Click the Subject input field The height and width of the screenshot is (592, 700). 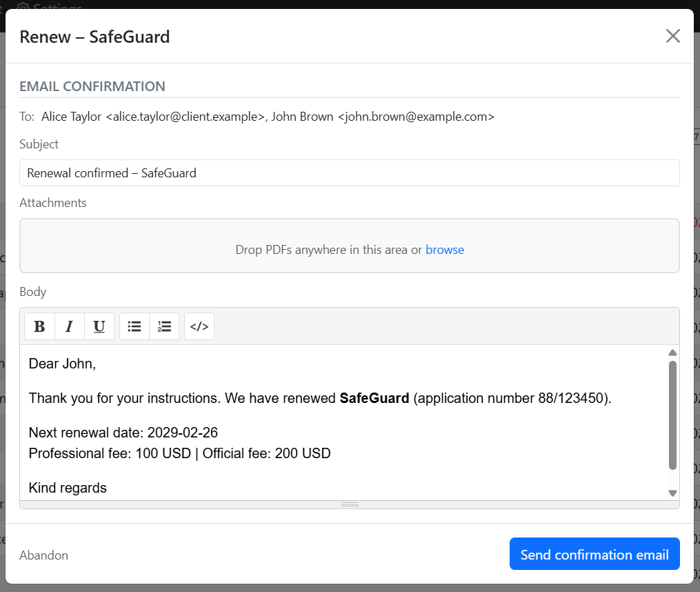[349, 173]
